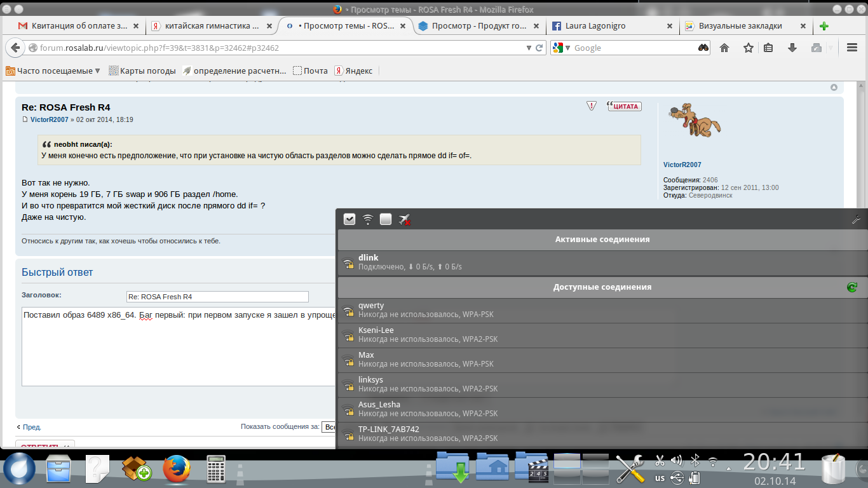The width and height of the screenshot is (868, 488).
Task: Toggle the networking enabled checkbox
Action: point(349,219)
